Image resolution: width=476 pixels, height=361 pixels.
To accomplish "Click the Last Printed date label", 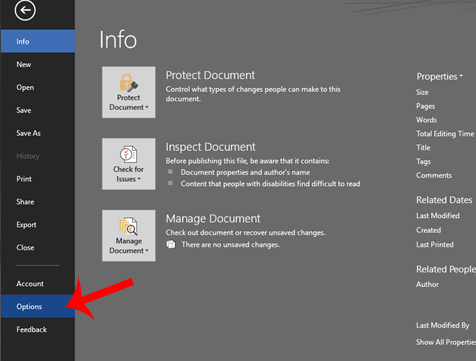I will [x=435, y=244].
